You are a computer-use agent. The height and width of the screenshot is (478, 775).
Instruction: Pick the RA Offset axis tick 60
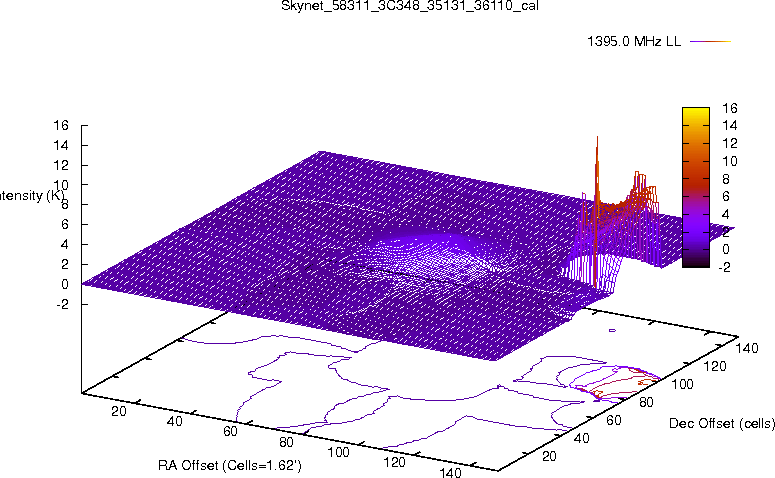coord(230,432)
